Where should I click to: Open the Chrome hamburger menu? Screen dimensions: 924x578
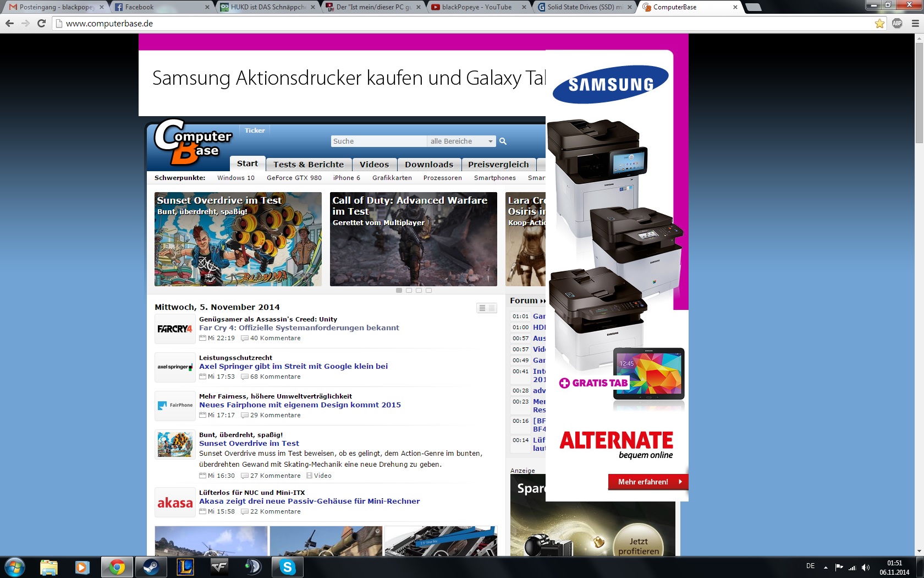[x=915, y=23]
